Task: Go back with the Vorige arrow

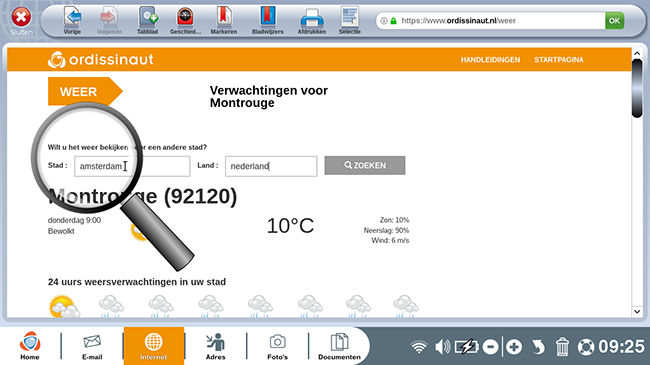Action: [72, 20]
